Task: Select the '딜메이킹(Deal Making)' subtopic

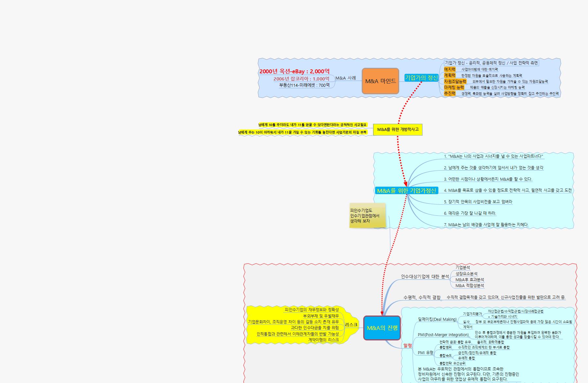Action: (x=437, y=319)
